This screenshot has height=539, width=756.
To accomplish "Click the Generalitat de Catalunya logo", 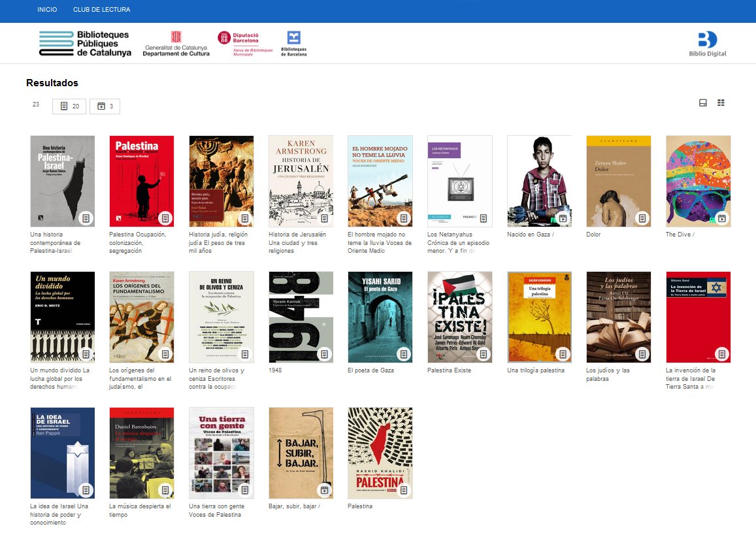I will coord(176,44).
